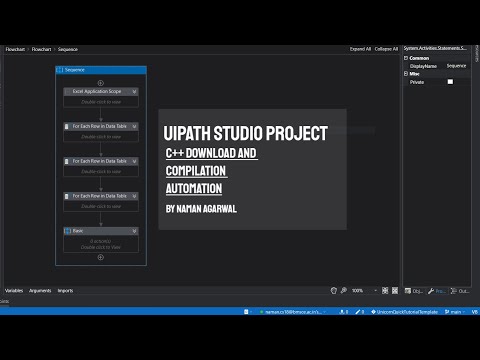480x360 pixels.
Task: Click the fit to screen icon
Action: 385,291
